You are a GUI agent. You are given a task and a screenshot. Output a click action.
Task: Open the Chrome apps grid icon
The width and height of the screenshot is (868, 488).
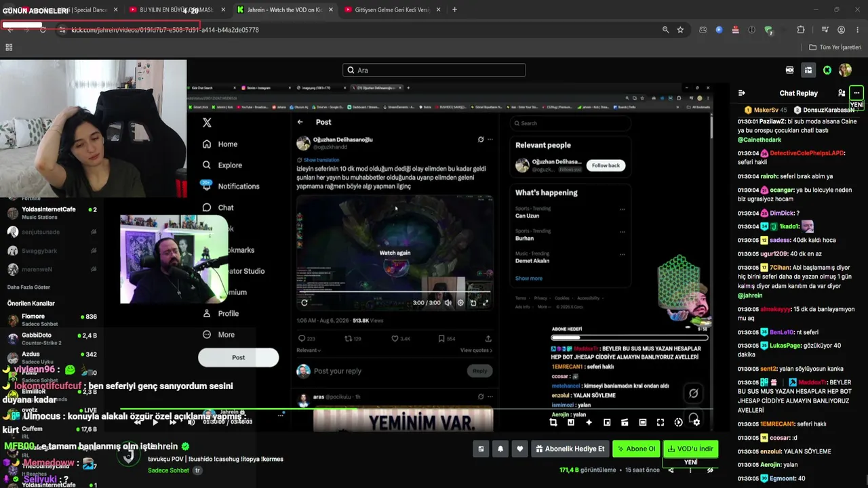coord(9,47)
